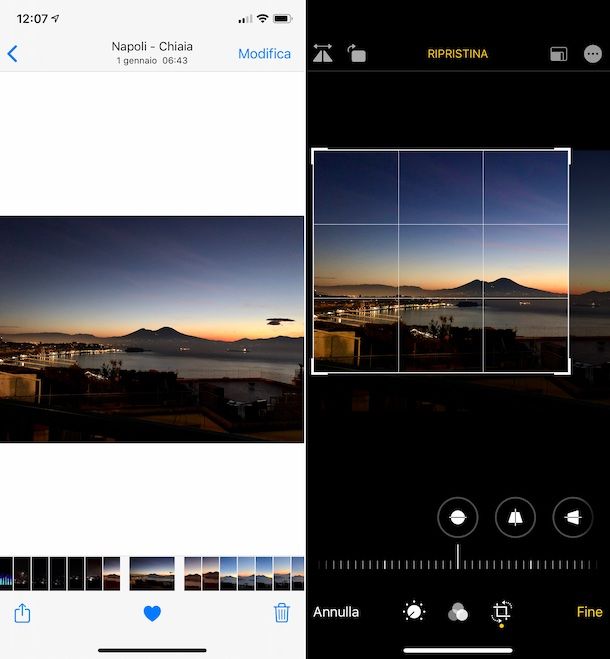Open the aspect ratio icon
The image size is (610, 659).
[558, 54]
